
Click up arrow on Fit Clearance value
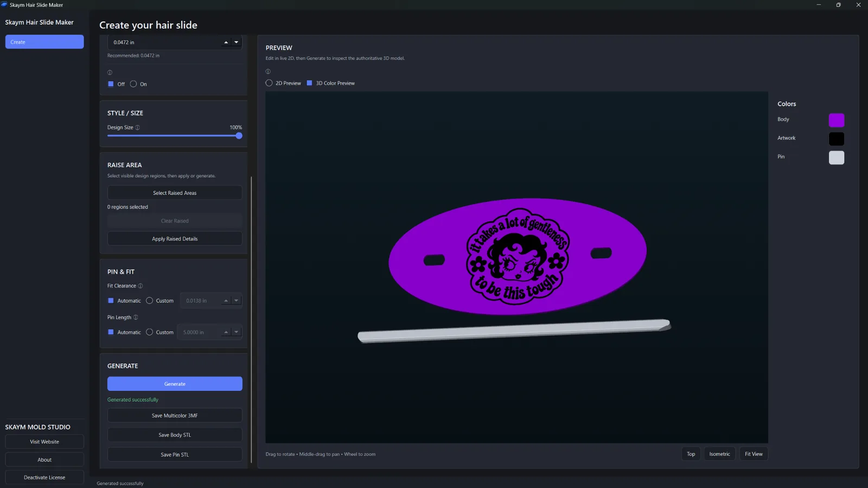pyautogui.click(x=226, y=301)
